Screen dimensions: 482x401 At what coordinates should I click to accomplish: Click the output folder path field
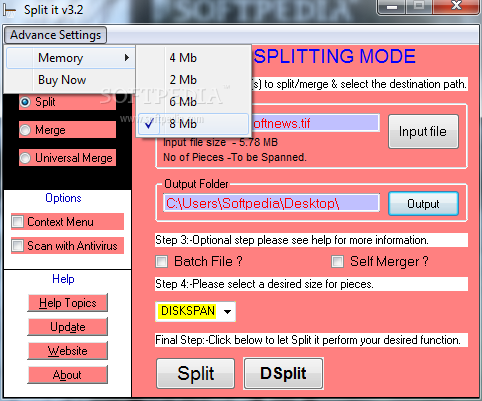[x=271, y=203]
